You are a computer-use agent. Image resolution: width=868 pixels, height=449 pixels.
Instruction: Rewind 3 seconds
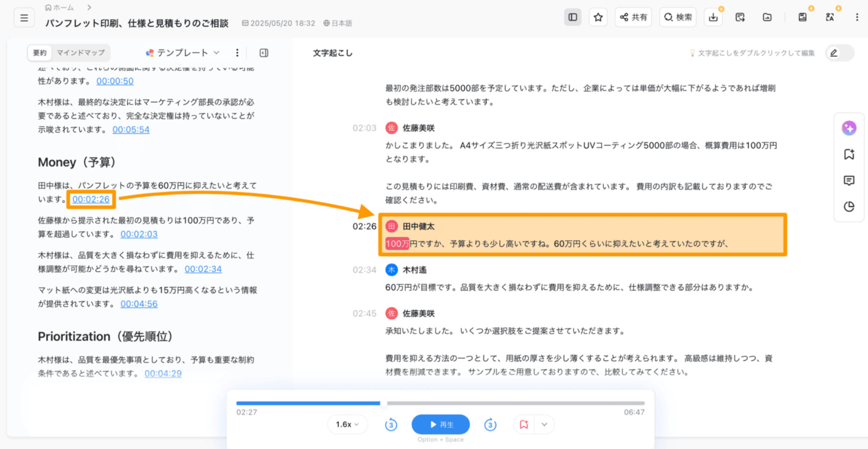coord(391,425)
